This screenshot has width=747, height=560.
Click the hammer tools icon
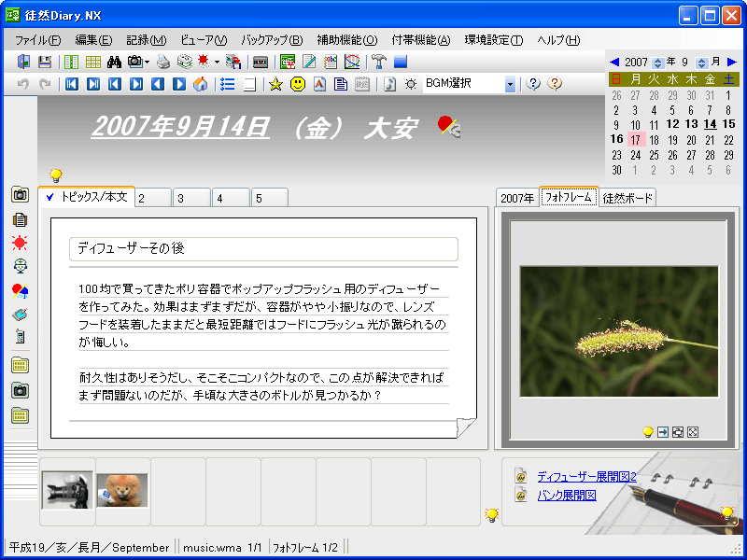[378, 63]
